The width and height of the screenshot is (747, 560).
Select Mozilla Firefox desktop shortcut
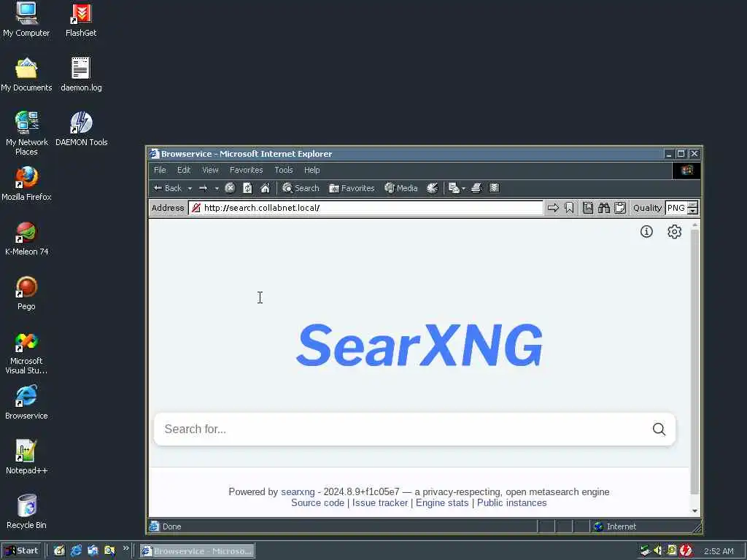click(x=26, y=184)
